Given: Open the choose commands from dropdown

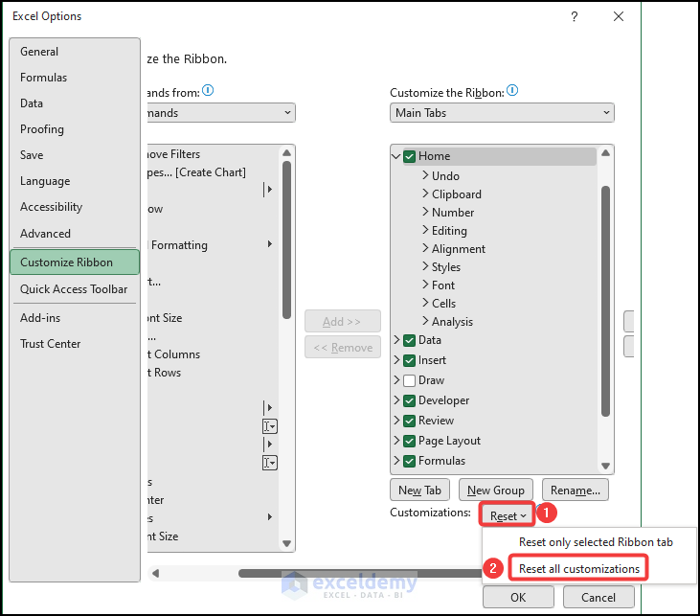Looking at the screenshot, I should (x=221, y=113).
